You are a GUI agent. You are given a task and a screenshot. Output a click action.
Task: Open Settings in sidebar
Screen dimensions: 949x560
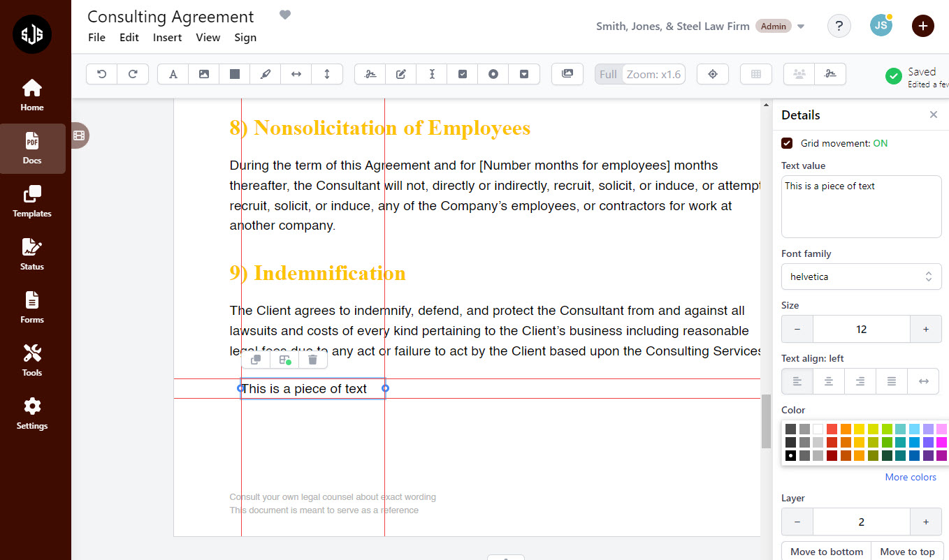(x=32, y=414)
